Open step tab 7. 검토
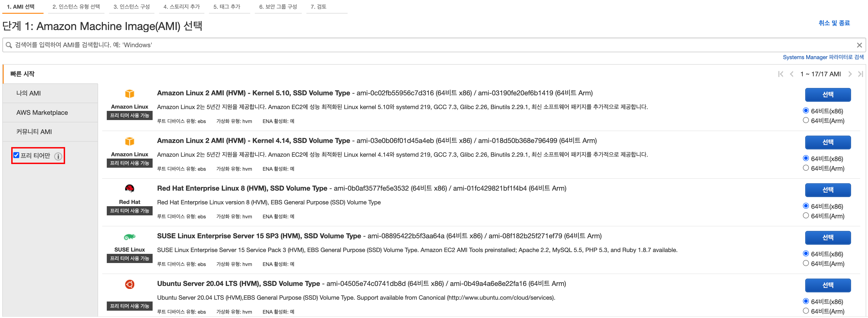This screenshot has height=318, width=868. click(327, 7)
